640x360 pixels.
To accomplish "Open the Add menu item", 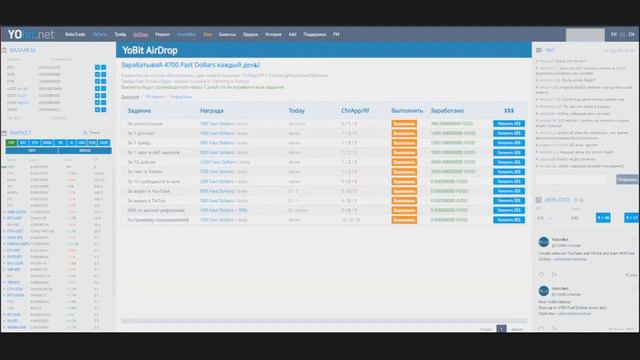I will coord(292,34).
